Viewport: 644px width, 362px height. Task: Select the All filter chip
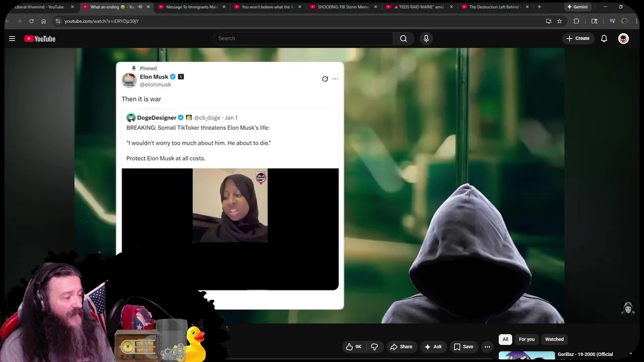[505, 339]
